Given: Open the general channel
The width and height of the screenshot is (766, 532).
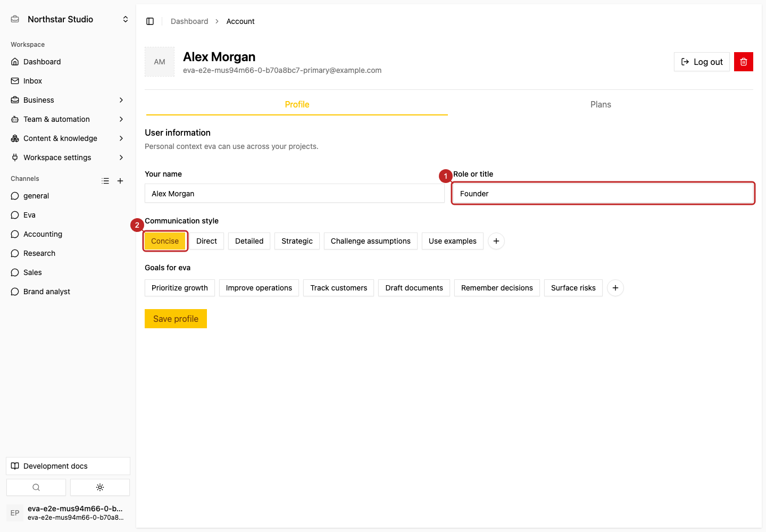Looking at the screenshot, I should tap(68, 196).
